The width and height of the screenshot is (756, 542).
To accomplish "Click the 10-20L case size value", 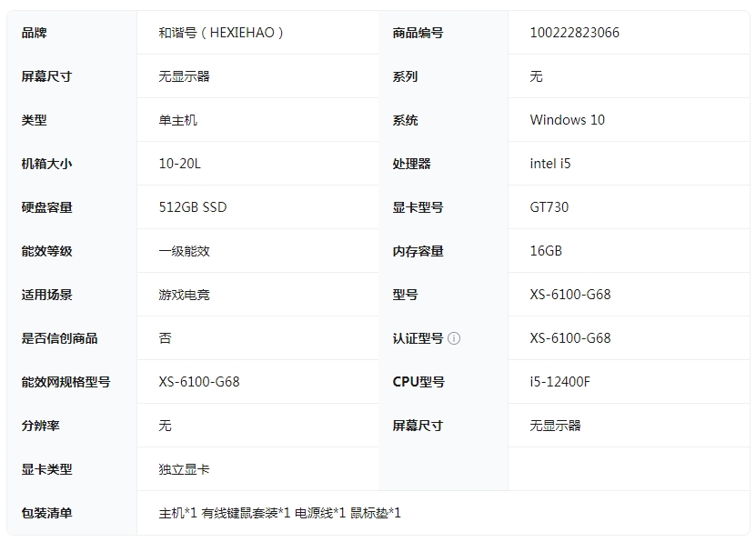I will 179,164.
